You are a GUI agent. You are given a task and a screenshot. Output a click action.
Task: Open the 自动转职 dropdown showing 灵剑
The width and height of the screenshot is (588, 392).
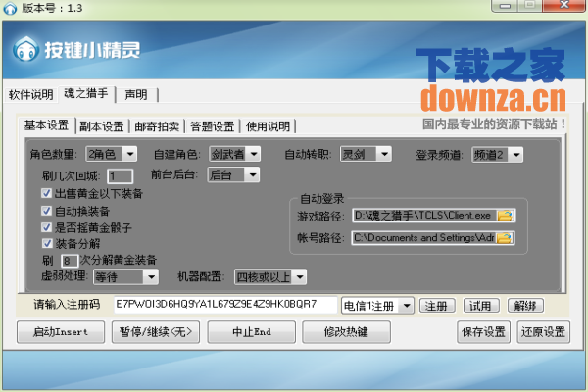[x=366, y=154]
